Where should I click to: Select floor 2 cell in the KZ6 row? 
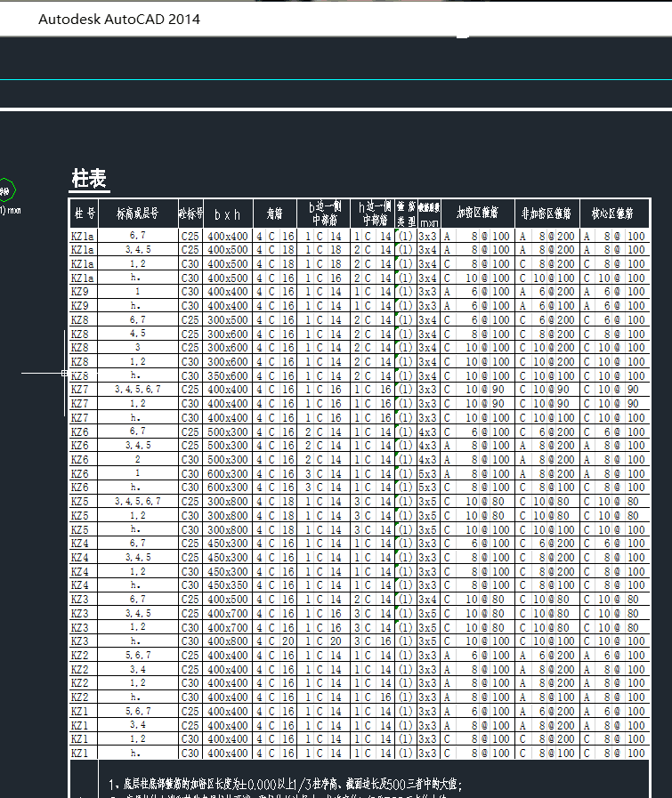137,460
